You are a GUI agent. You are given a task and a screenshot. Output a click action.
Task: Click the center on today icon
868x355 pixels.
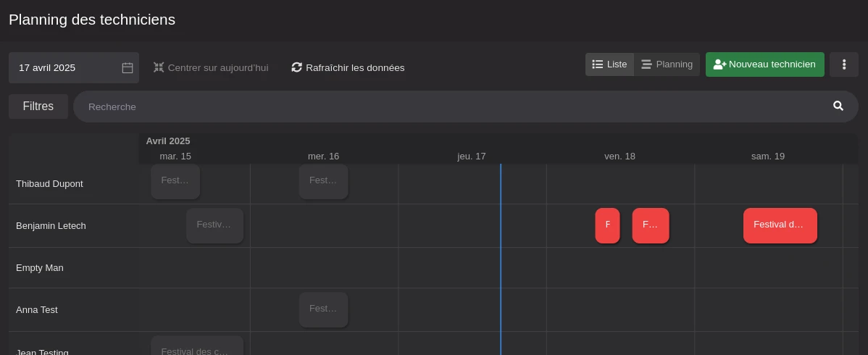159,67
